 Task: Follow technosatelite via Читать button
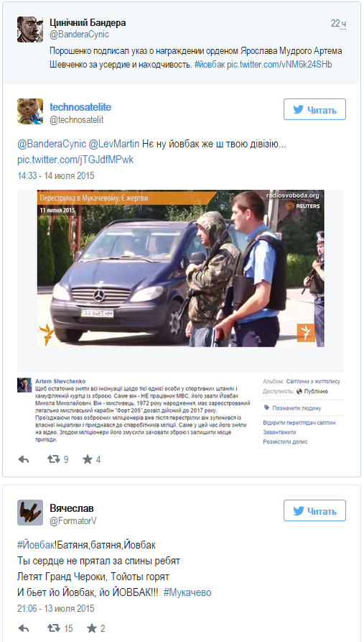tap(314, 109)
